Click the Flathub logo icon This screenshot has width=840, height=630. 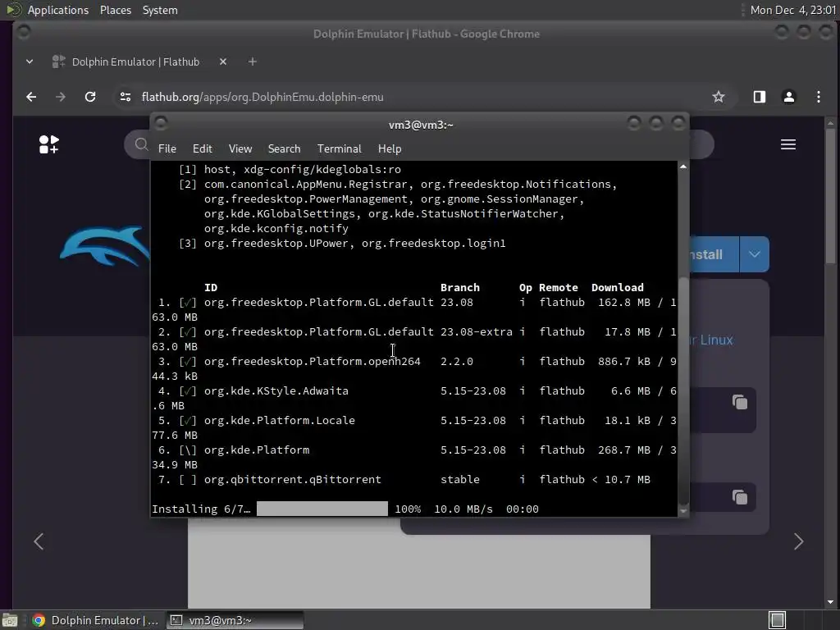[48, 144]
